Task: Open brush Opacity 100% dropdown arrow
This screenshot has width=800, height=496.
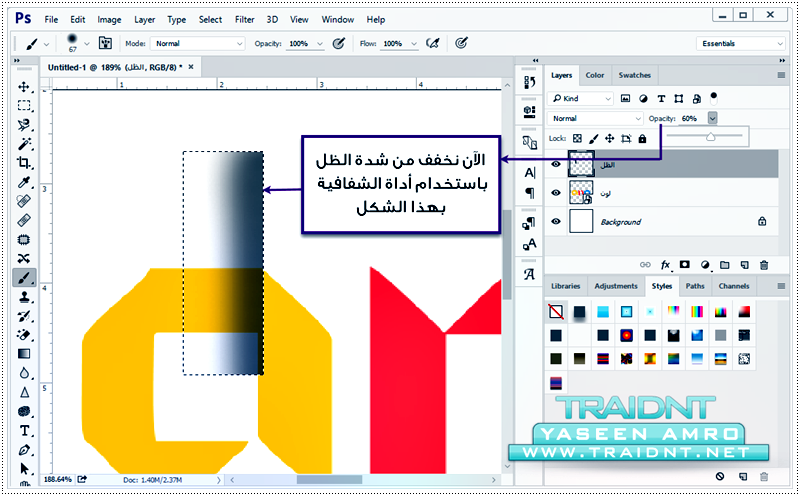Action: (320, 44)
